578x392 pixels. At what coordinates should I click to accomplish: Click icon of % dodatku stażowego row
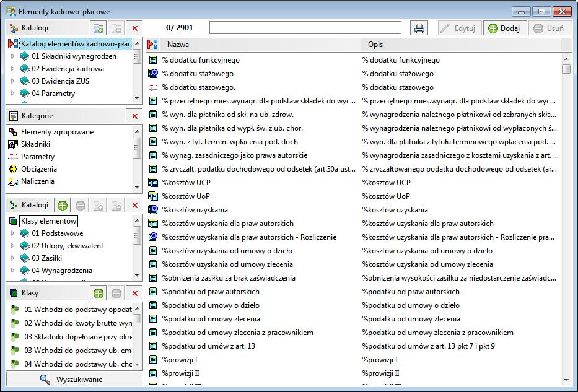pyautogui.click(x=153, y=74)
